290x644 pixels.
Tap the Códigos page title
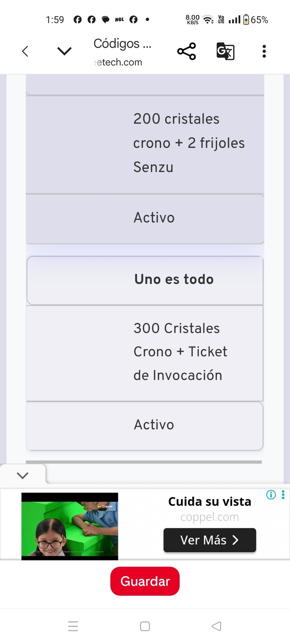click(122, 44)
